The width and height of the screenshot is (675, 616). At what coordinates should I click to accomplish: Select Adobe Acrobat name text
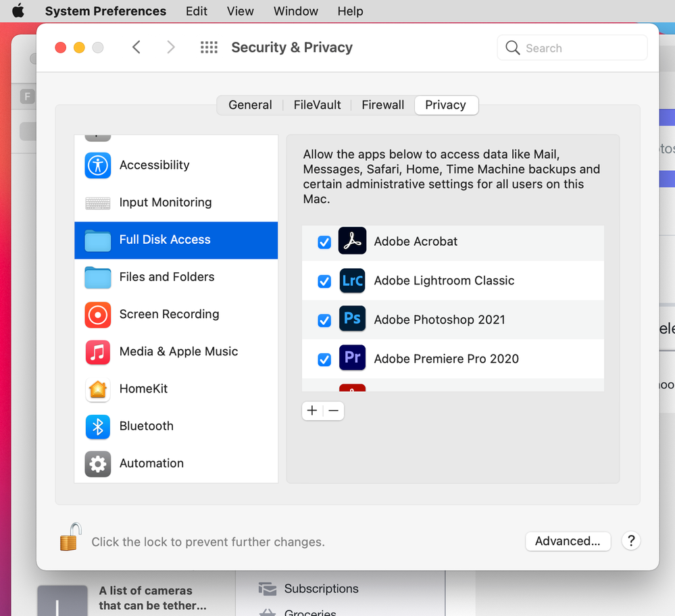pyautogui.click(x=416, y=242)
